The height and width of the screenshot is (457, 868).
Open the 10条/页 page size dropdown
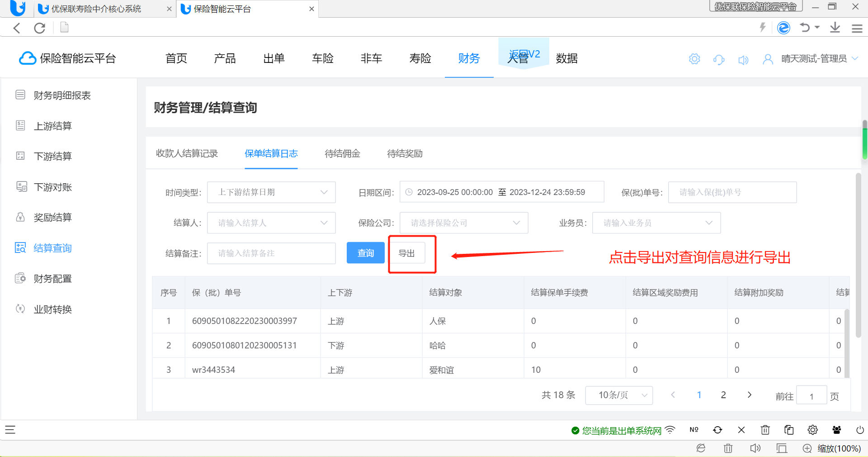(619, 395)
